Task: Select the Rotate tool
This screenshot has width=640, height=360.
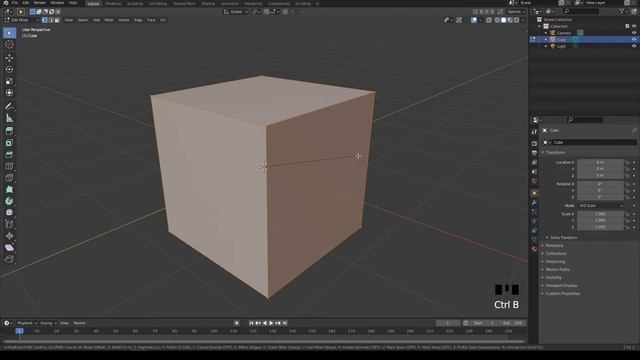Action: (x=9, y=70)
